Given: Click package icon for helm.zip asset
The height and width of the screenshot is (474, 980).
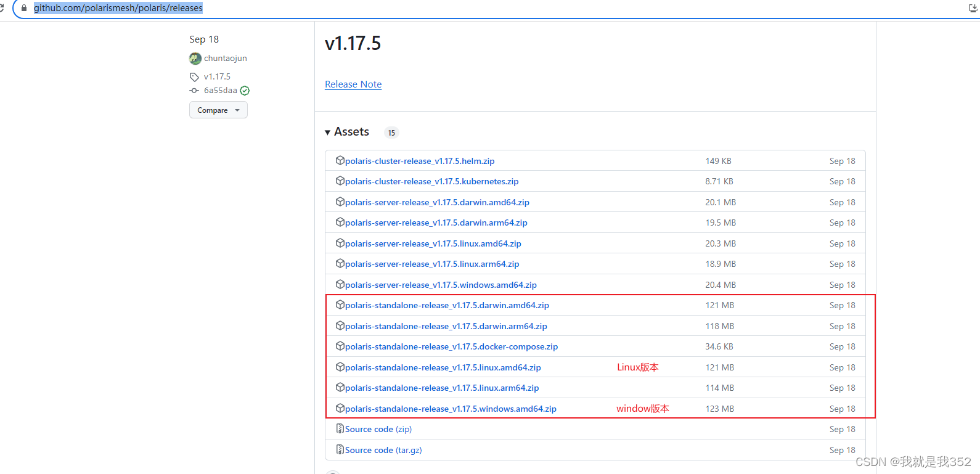Looking at the screenshot, I should [340, 160].
